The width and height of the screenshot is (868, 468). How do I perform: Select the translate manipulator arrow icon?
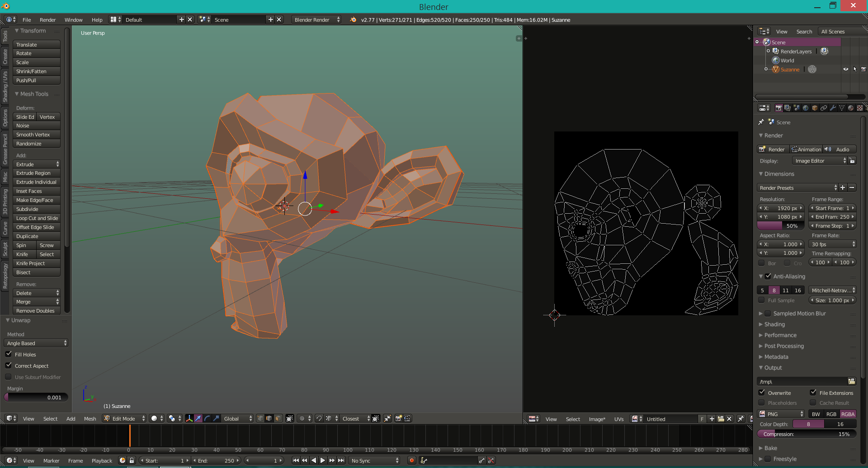click(x=198, y=419)
